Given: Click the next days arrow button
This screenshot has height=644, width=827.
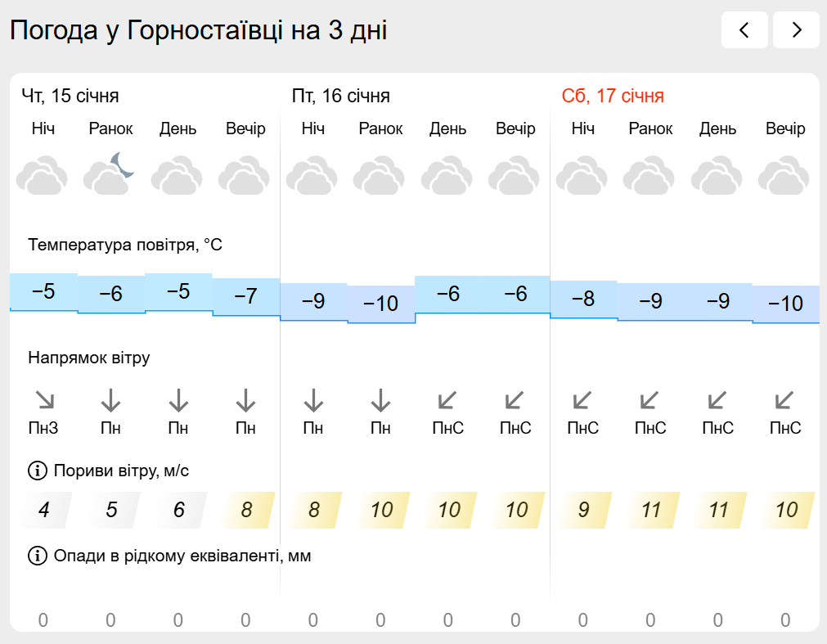Looking at the screenshot, I should 796,30.
